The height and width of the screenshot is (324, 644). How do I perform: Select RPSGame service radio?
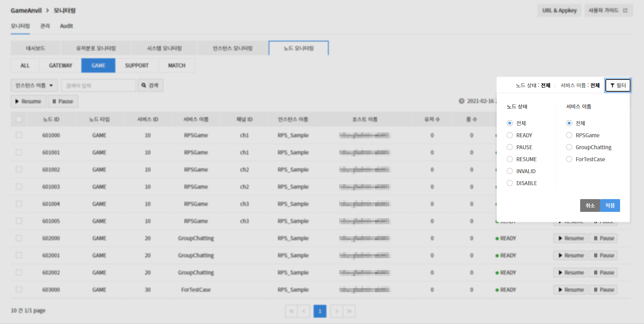(x=569, y=135)
